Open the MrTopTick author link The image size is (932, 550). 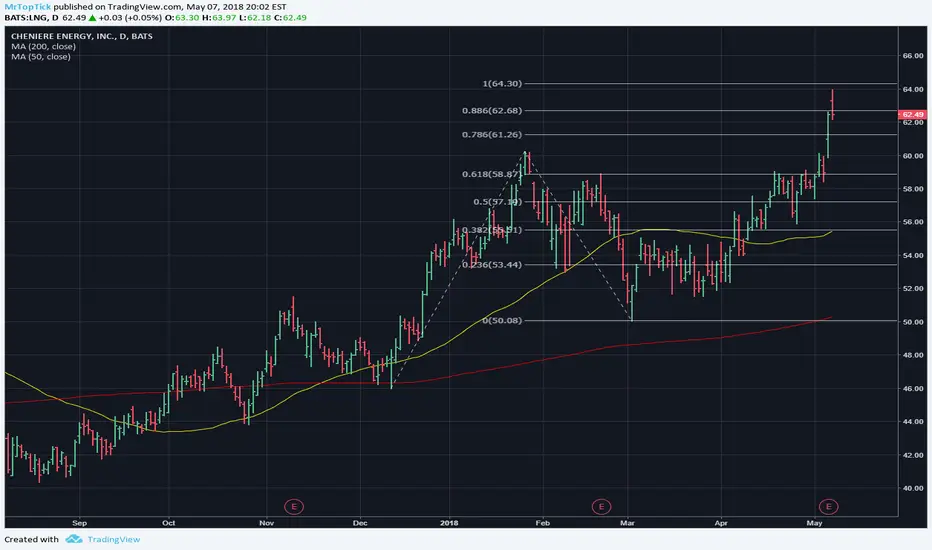pyautogui.click(x=27, y=7)
